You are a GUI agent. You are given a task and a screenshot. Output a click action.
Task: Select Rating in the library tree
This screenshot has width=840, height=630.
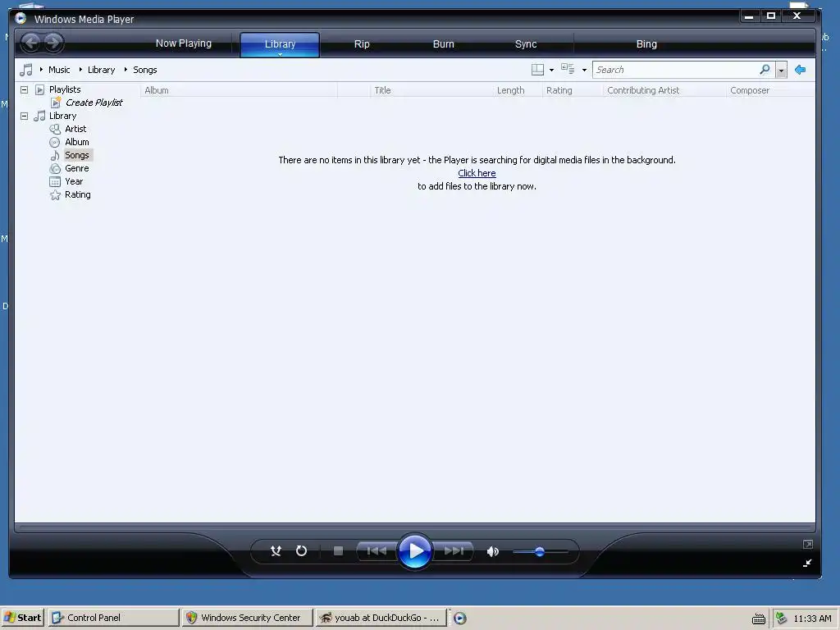click(78, 194)
